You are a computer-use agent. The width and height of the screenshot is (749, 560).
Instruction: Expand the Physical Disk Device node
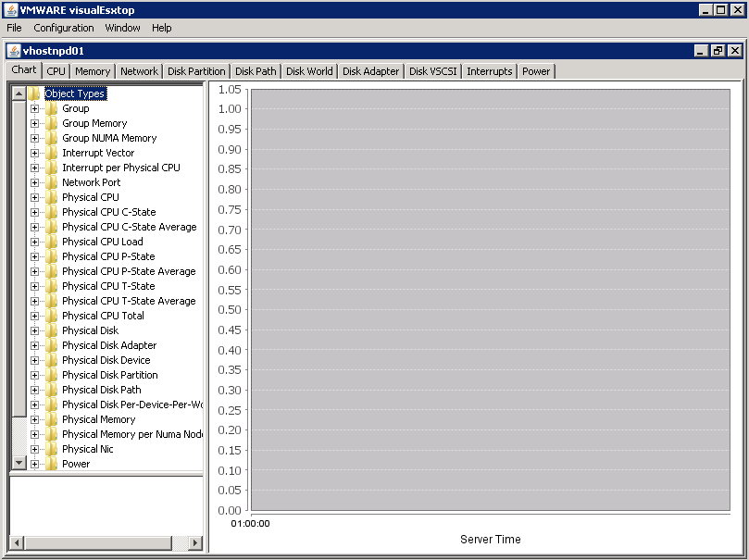click(x=34, y=360)
